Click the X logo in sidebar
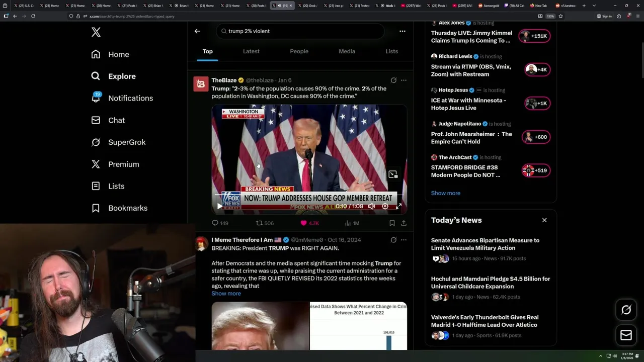Viewport: 644px width, 362px height. pyautogui.click(x=96, y=32)
